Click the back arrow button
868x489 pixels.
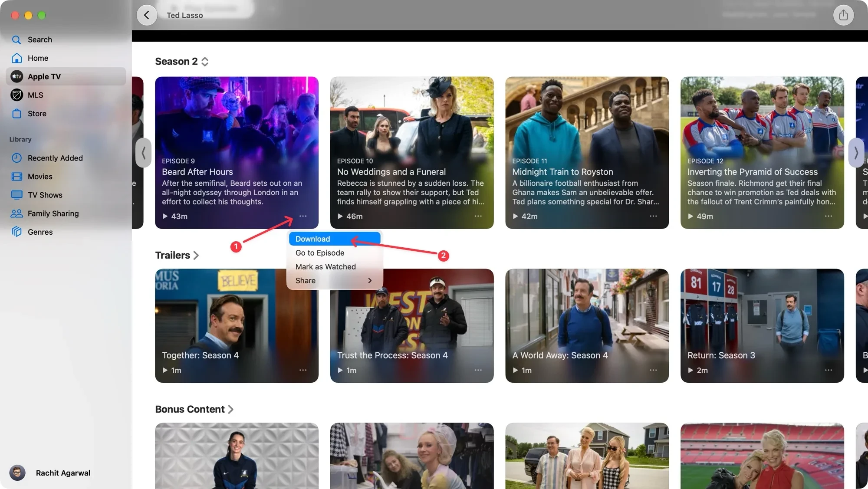coord(147,15)
